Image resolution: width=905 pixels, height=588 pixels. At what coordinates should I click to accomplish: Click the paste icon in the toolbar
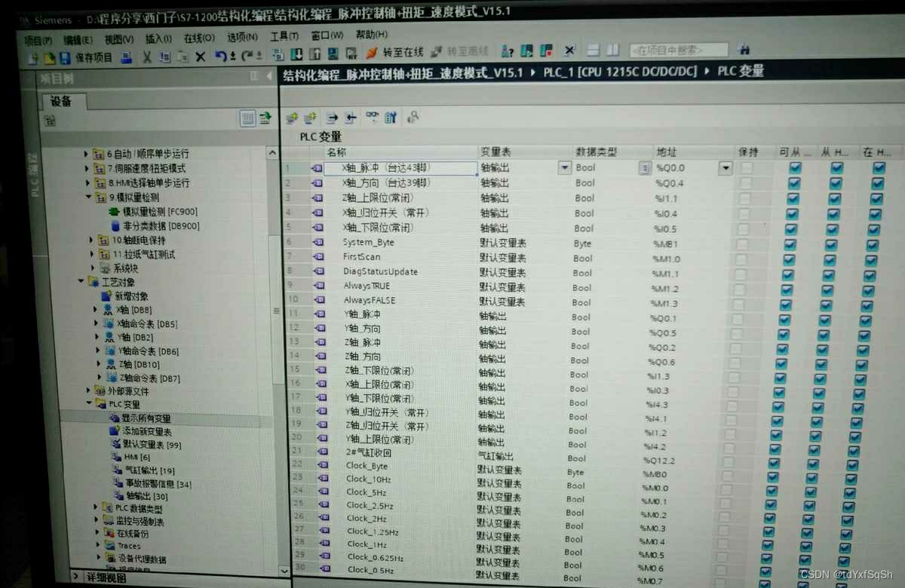pos(183,57)
